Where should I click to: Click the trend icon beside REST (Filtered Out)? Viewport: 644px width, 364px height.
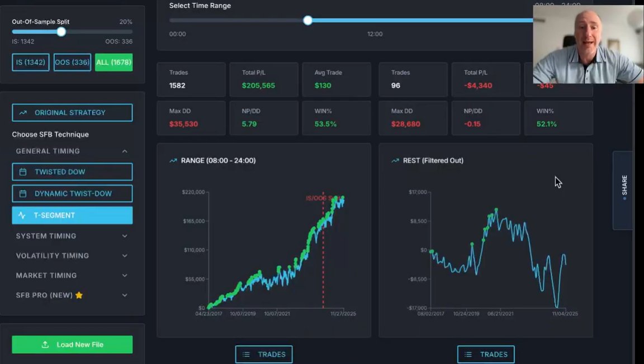[395, 160]
